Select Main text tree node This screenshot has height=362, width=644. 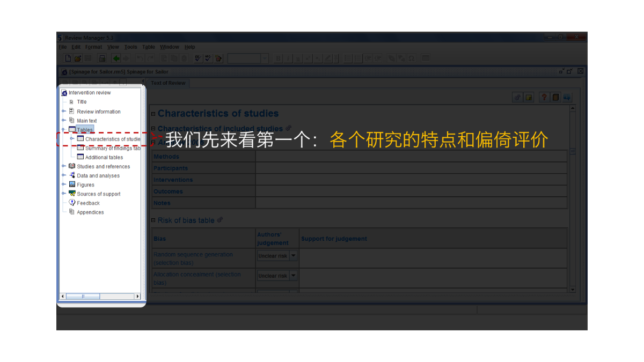coord(87,121)
